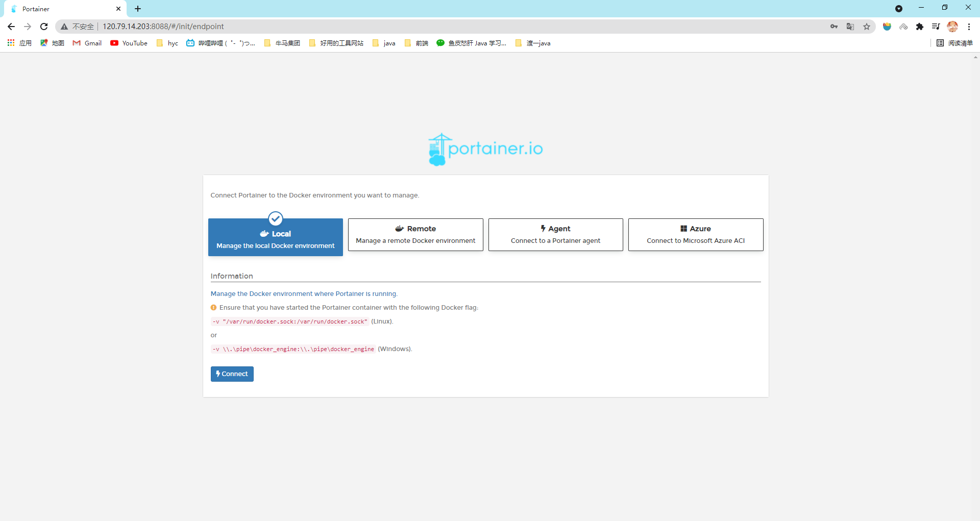Open the Chrome three-dot menu
This screenshot has height=521, width=980.
pos(969,27)
